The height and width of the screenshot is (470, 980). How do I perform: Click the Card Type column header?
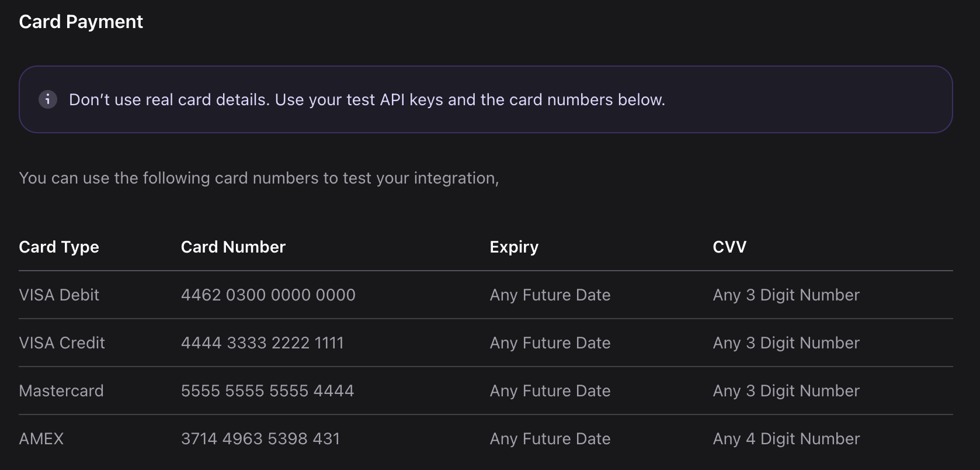coord(59,247)
